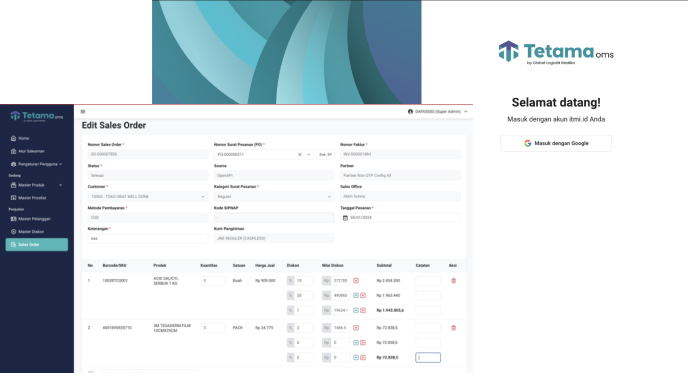Click the Subtotal column header
The width and height of the screenshot is (688, 373).
coord(384,265)
